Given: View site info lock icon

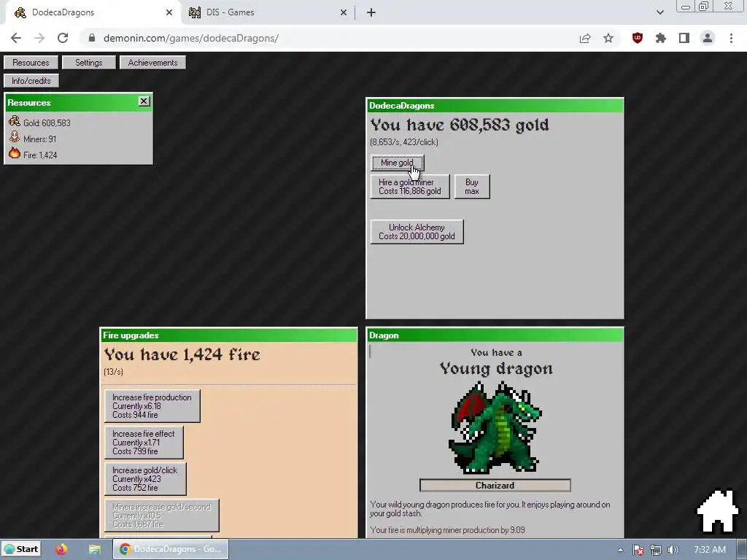Looking at the screenshot, I should point(93,38).
